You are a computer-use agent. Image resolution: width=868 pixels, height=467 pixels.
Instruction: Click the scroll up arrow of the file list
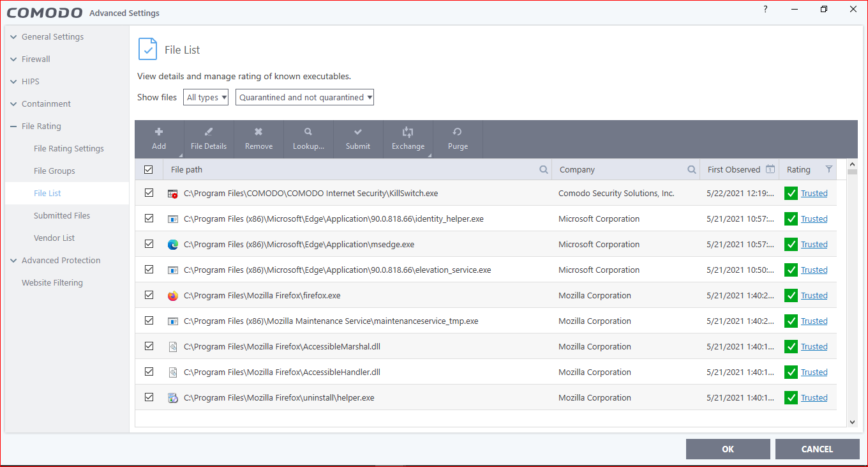tap(852, 164)
